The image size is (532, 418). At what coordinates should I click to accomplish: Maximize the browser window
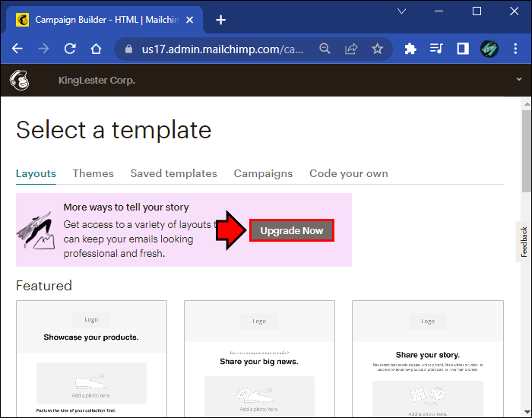(x=477, y=11)
